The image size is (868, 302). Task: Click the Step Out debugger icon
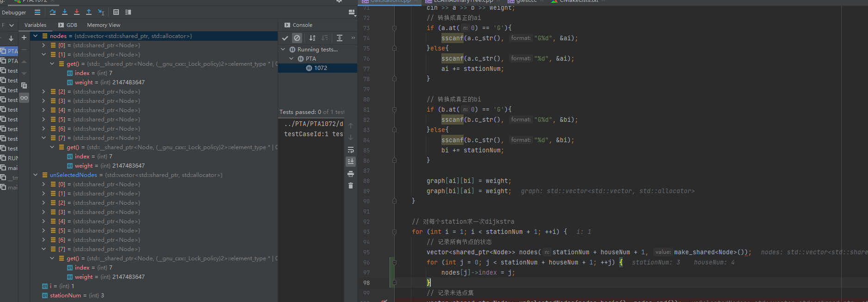click(x=89, y=12)
